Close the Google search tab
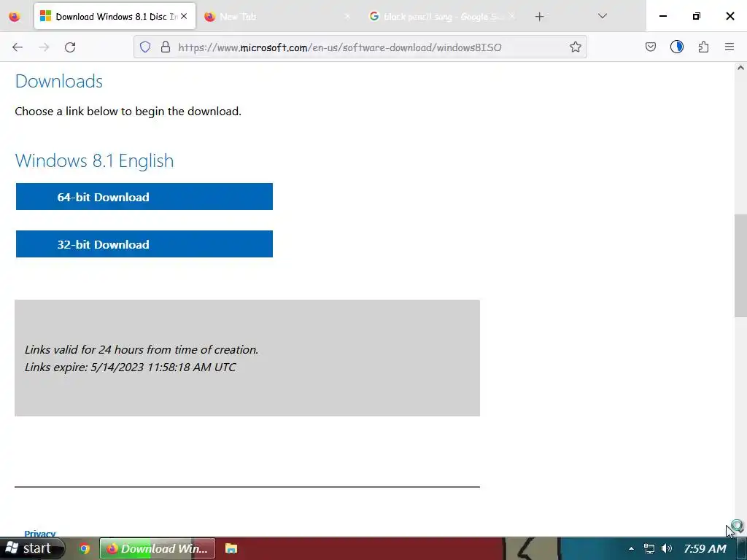This screenshot has height=560, width=747. point(511,17)
